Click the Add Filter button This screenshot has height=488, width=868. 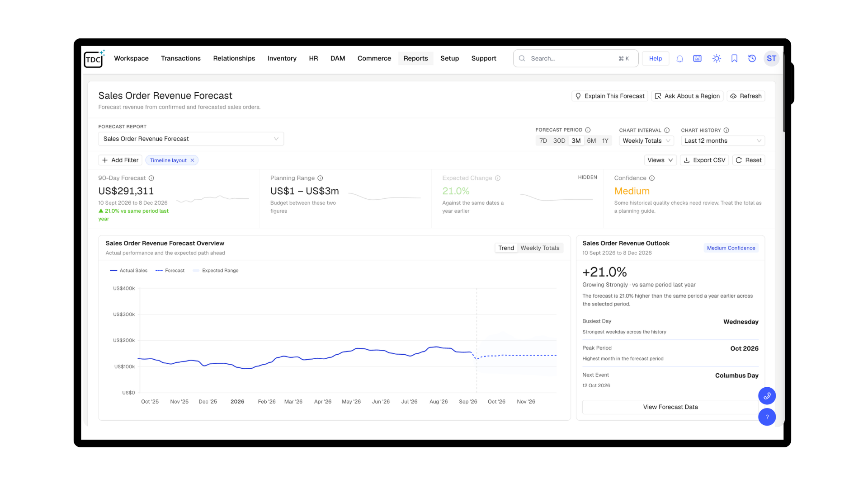coord(120,160)
